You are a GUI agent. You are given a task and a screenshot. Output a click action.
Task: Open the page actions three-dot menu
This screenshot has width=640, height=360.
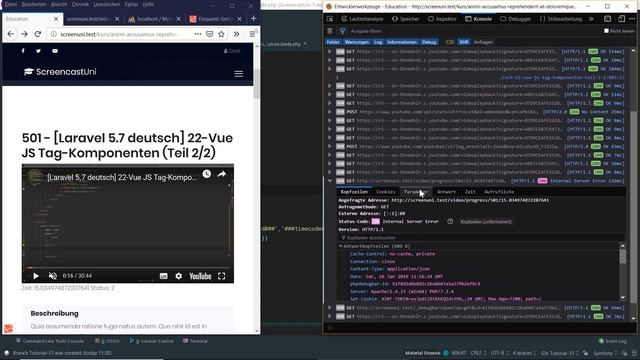pos(198,34)
